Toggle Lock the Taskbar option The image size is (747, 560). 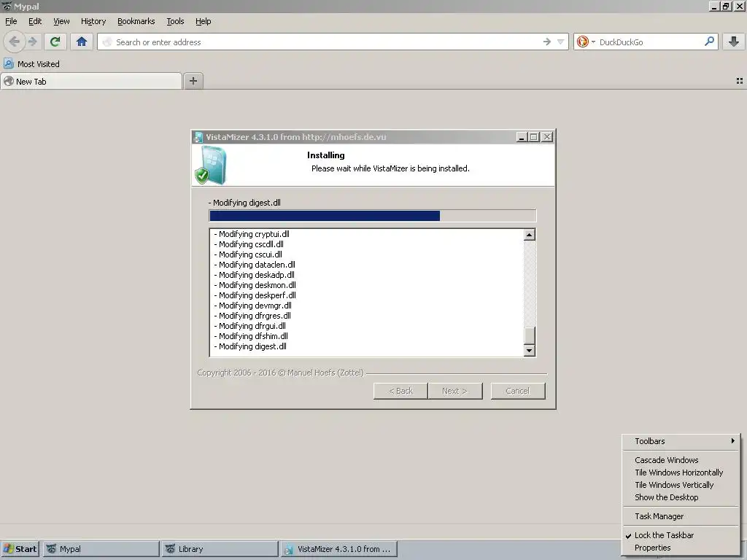click(x=681, y=535)
